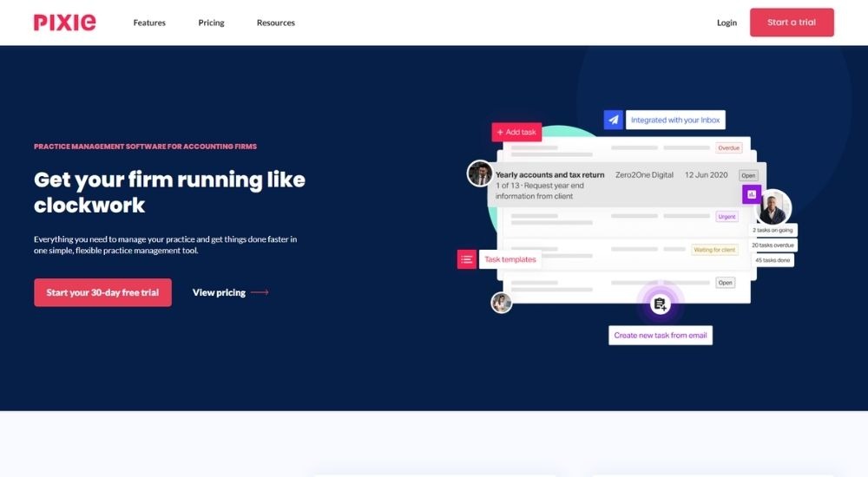Follow the View pricing link
Viewport: 868px width, 477px height.
[220, 292]
